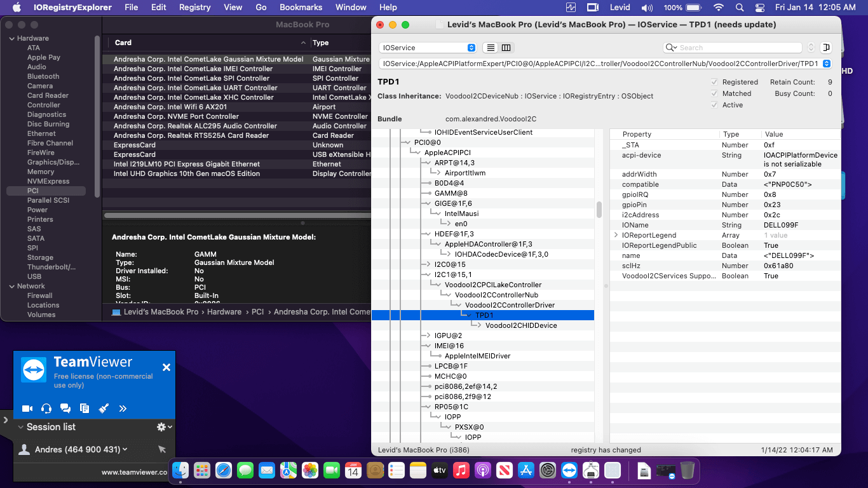Open the TeamViewer file transfer icon

coord(85,409)
